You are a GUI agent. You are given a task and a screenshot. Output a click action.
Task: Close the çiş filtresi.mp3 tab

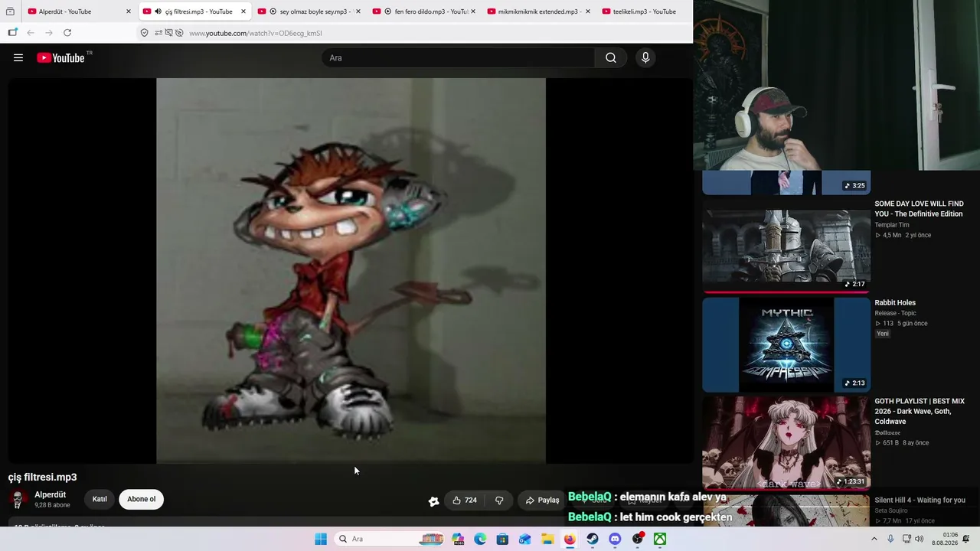(x=243, y=11)
